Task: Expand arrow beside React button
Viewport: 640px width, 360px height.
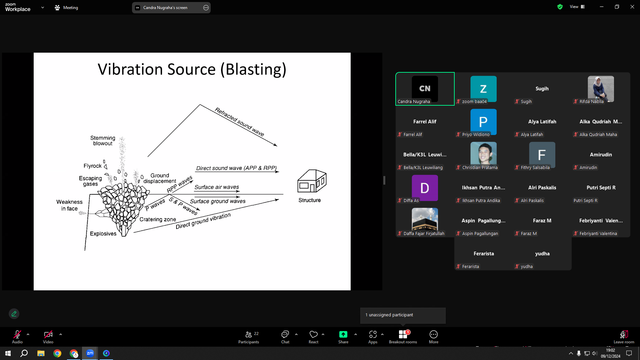Action: point(323,335)
